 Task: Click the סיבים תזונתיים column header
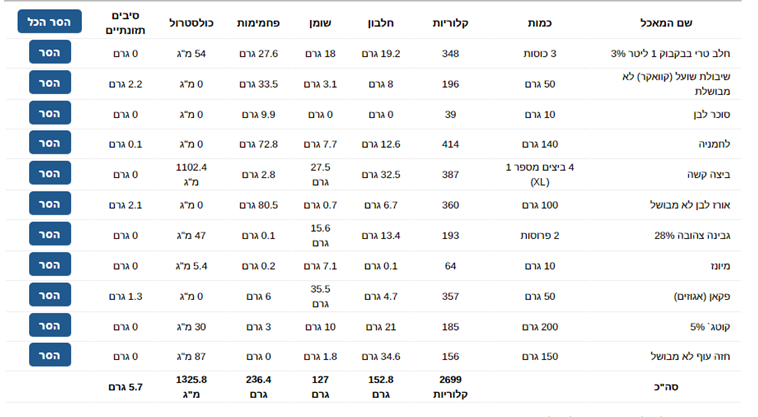[x=126, y=23]
